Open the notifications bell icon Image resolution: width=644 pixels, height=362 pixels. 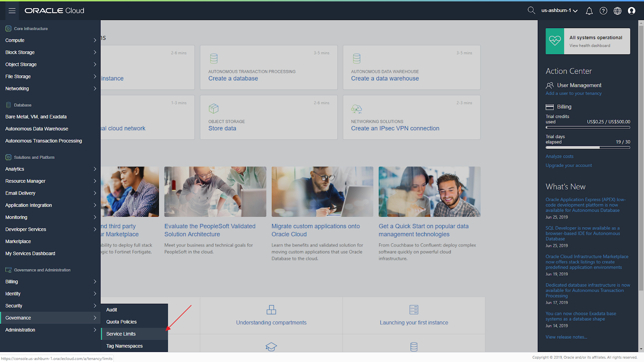(589, 11)
